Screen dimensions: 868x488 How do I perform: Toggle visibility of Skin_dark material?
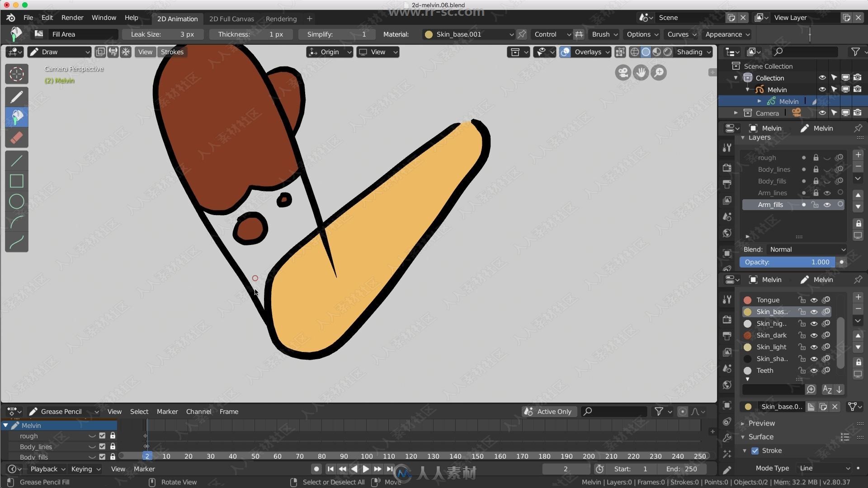814,335
